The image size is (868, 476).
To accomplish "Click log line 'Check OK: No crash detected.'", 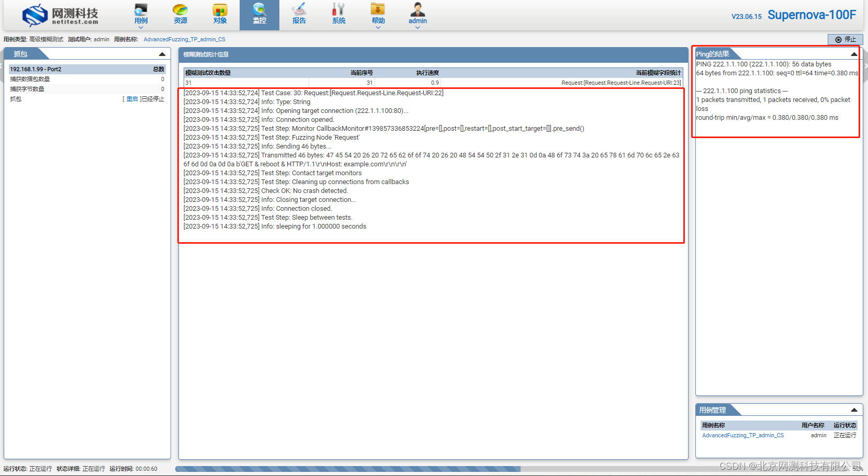I will pos(266,191).
